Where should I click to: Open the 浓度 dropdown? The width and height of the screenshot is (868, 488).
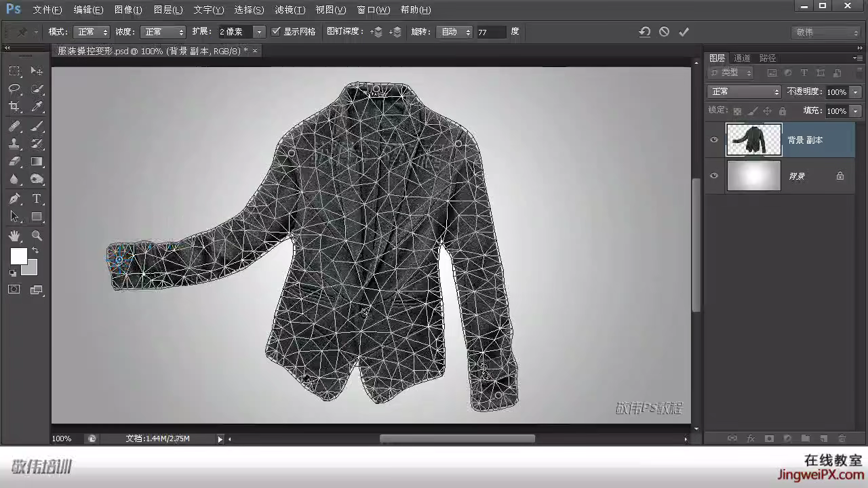click(x=163, y=32)
